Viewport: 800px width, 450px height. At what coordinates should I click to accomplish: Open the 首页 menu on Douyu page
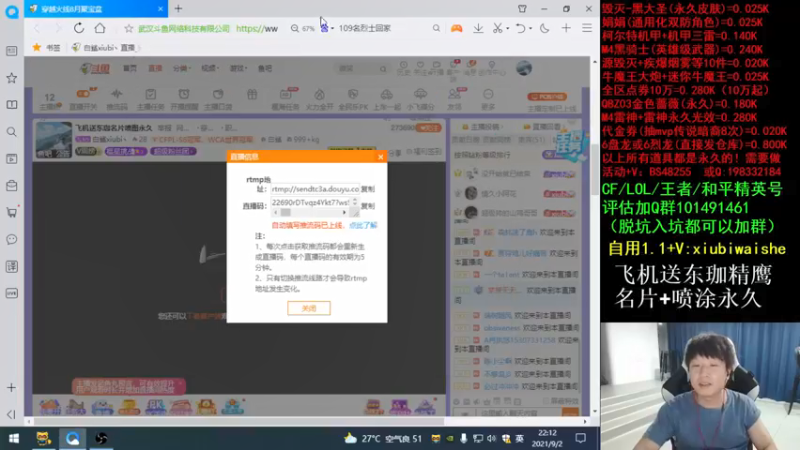(x=130, y=68)
